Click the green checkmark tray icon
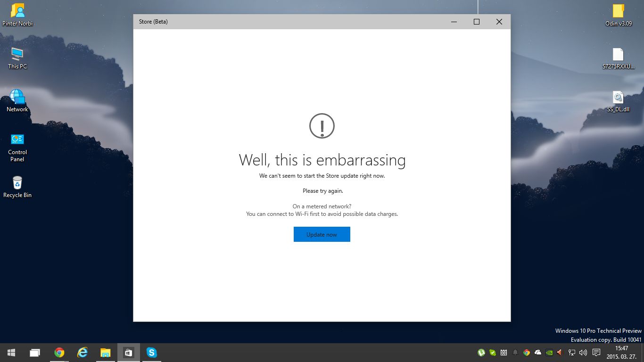 493,352
